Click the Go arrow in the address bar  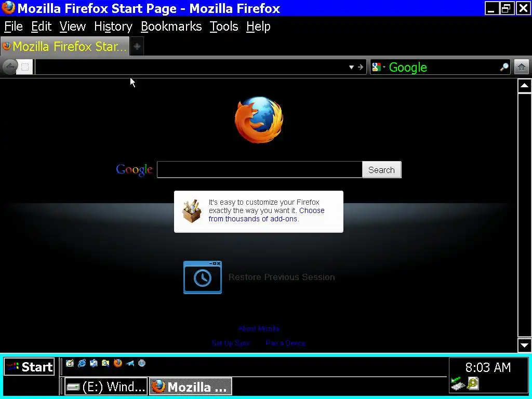click(x=361, y=67)
